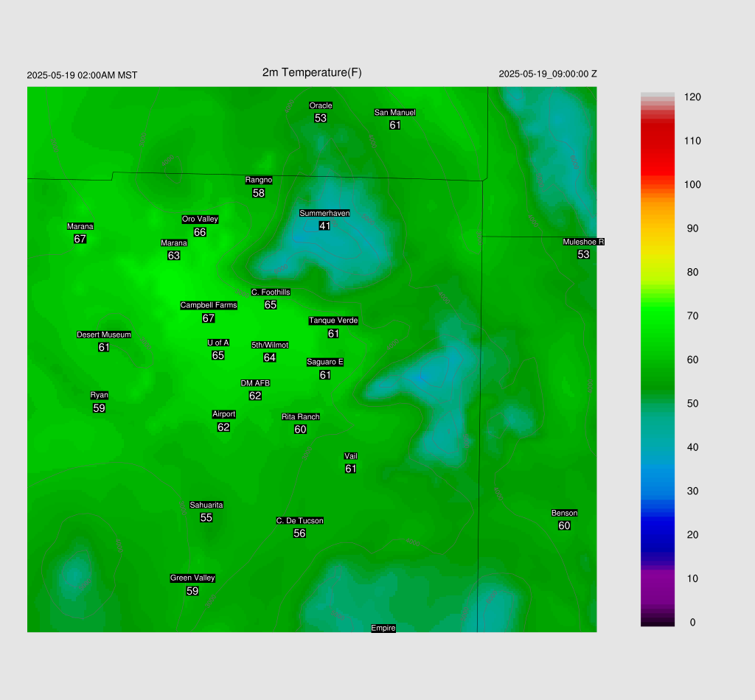Click Summerhaven's temperature value 41

point(324,225)
